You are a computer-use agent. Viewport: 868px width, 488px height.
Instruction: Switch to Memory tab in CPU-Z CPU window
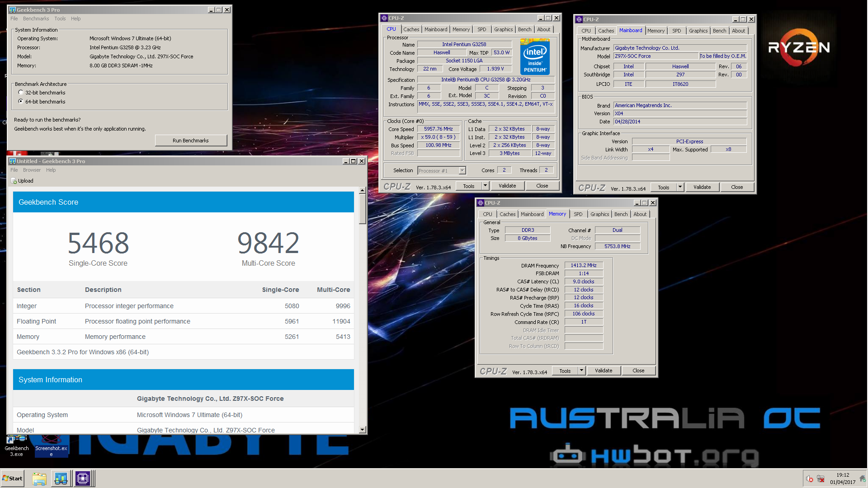click(x=461, y=29)
